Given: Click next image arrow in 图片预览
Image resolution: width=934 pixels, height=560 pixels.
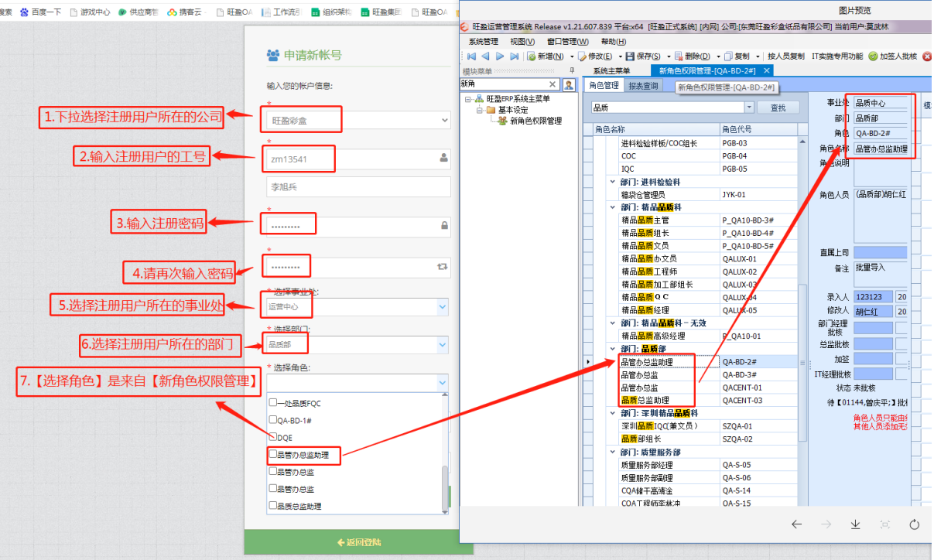Looking at the screenshot, I should (x=826, y=524).
